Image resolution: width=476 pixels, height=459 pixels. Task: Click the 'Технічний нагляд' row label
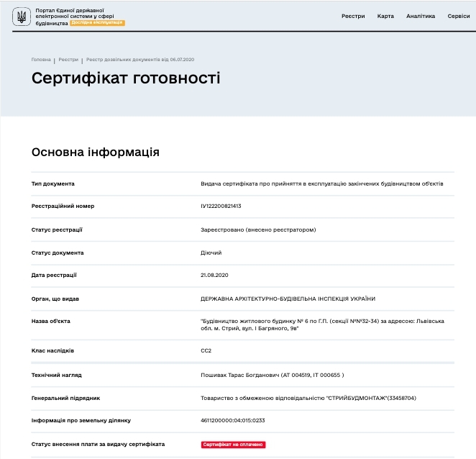(x=57, y=375)
